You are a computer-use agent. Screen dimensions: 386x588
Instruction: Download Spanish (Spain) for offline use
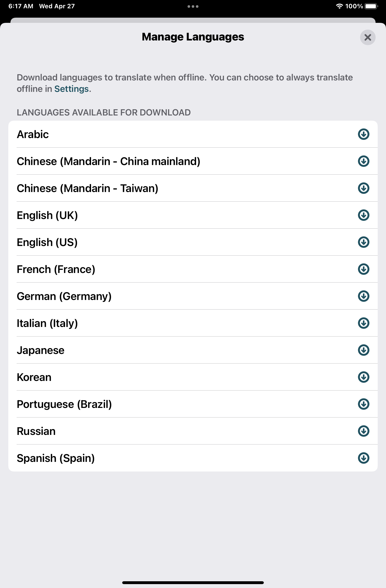tap(363, 458)
